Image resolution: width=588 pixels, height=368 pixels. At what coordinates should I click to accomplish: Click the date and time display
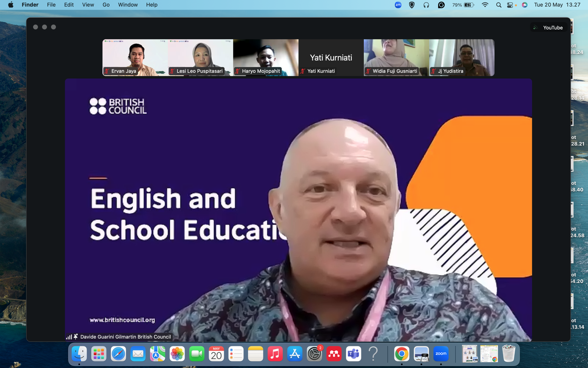[x=557, y=5]
